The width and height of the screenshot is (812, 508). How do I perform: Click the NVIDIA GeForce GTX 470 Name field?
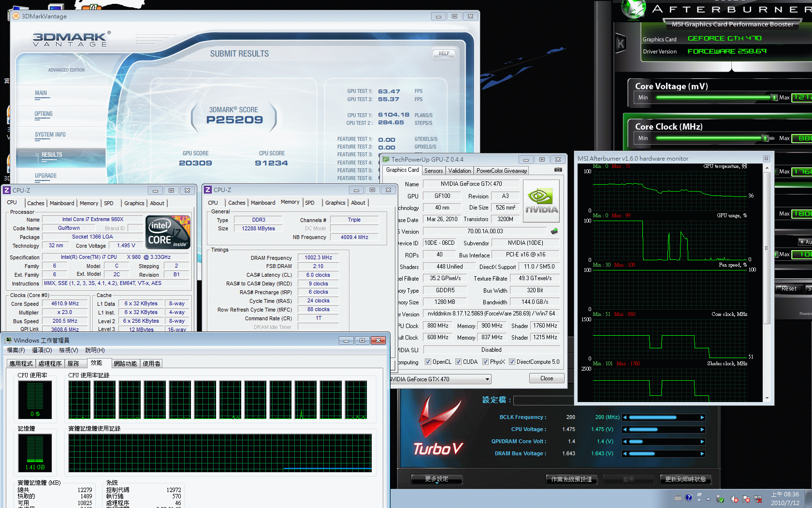point(471,184)
